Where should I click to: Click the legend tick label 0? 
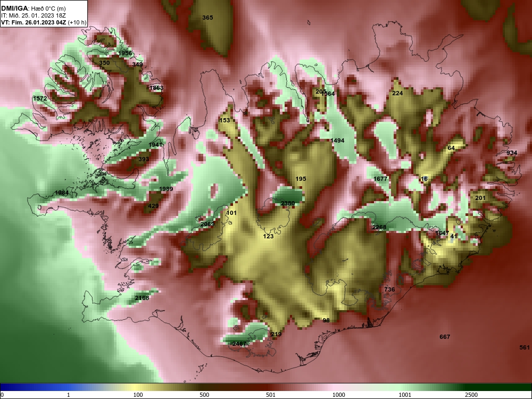pos(2,395)
